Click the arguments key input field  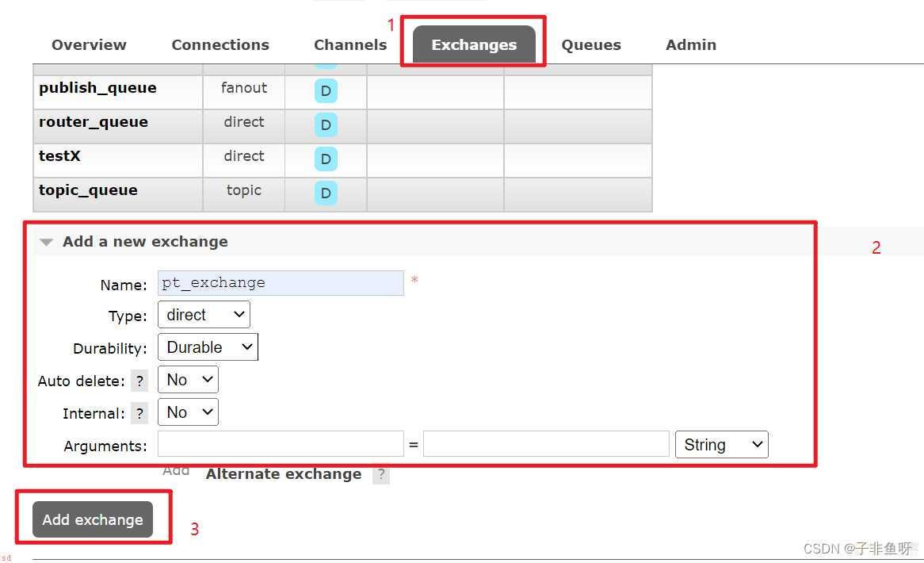[x=281, y=445]
